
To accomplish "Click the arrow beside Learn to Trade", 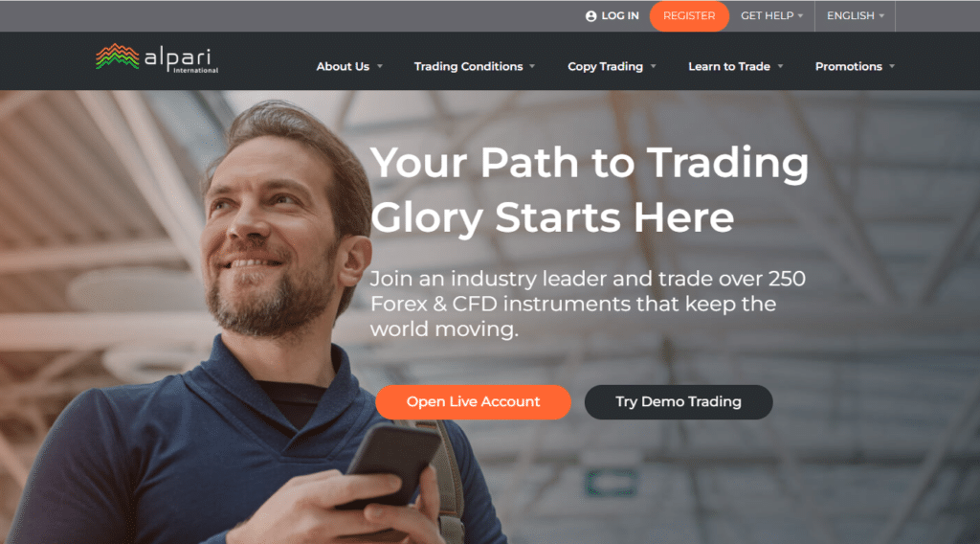I will (780, 66).
